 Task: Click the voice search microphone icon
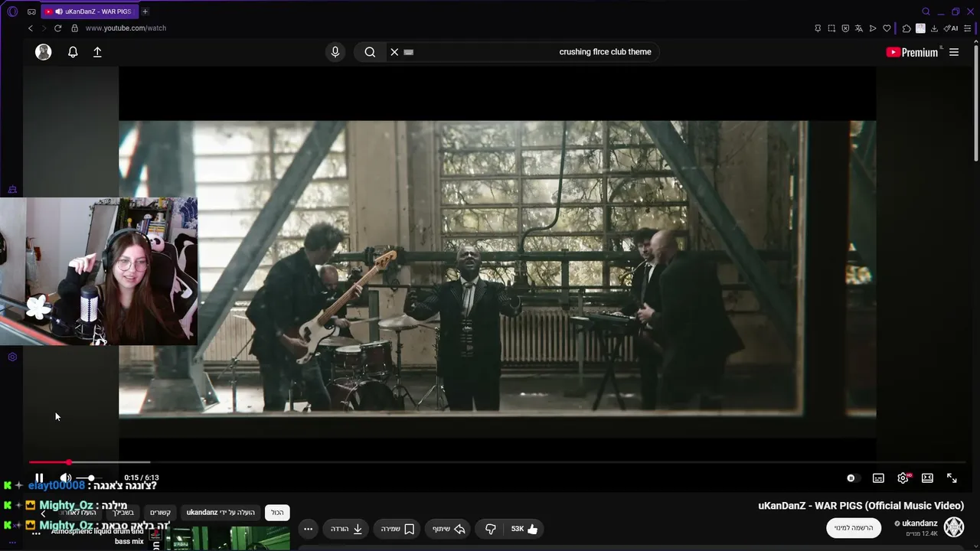pos(335,52)
